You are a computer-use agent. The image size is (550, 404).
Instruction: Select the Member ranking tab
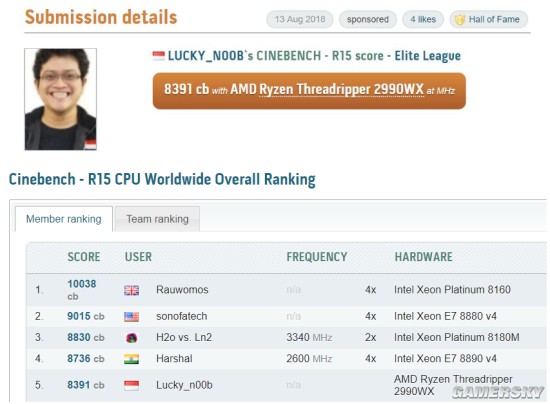pyautogui.click(x=63, y=219)
